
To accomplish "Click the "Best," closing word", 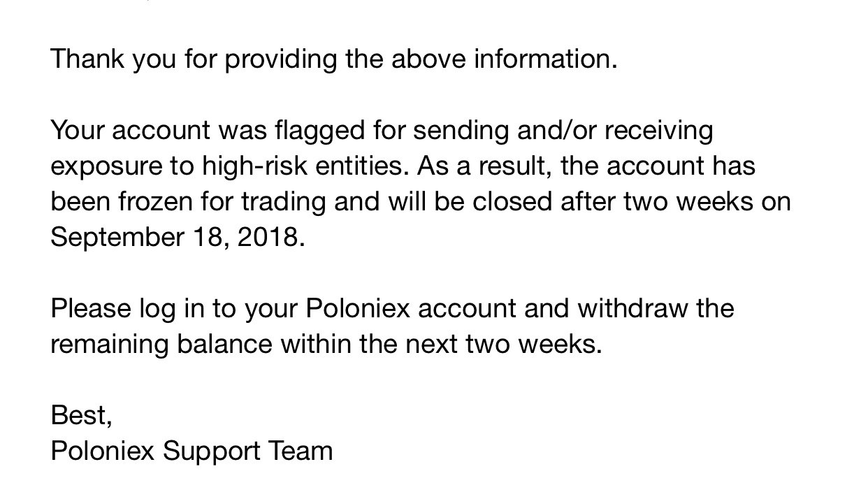I will [81, 415].
